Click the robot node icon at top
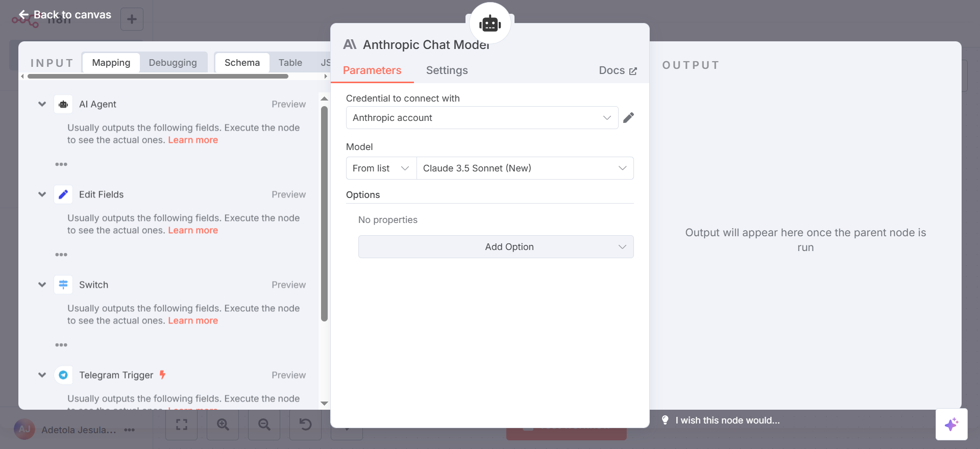This screenshot has width=980, height=449. point(490,23)
